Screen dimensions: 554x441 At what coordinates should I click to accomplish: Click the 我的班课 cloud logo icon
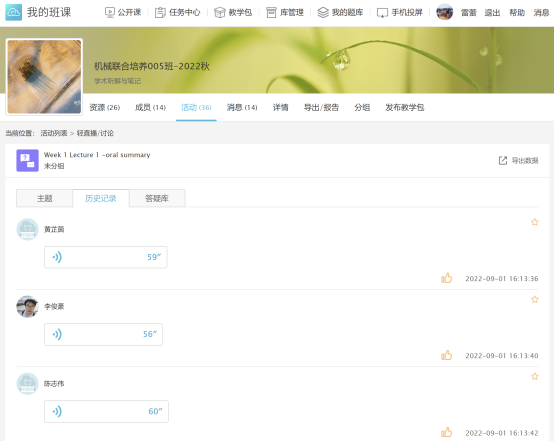13,12
